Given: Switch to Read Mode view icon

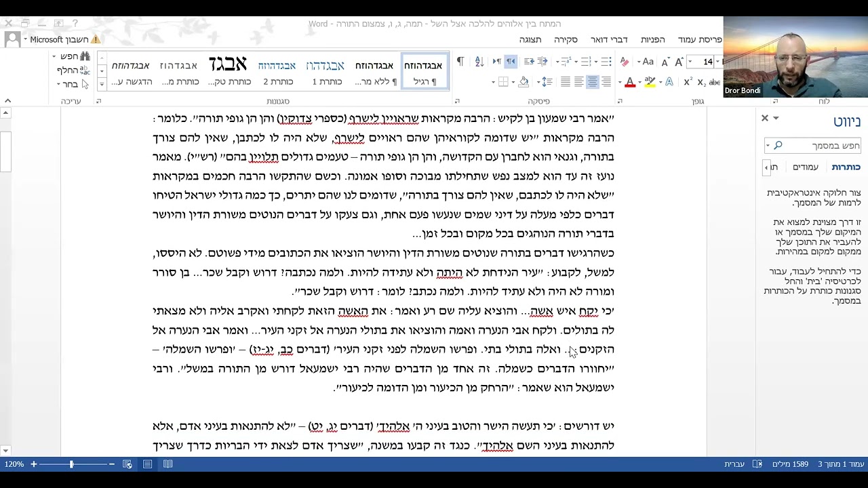Looking at the screenshot, I should click(167, 464).
